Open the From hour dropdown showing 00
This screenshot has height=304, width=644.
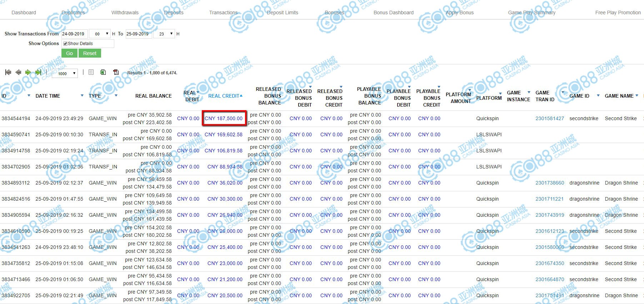point(100,34)
